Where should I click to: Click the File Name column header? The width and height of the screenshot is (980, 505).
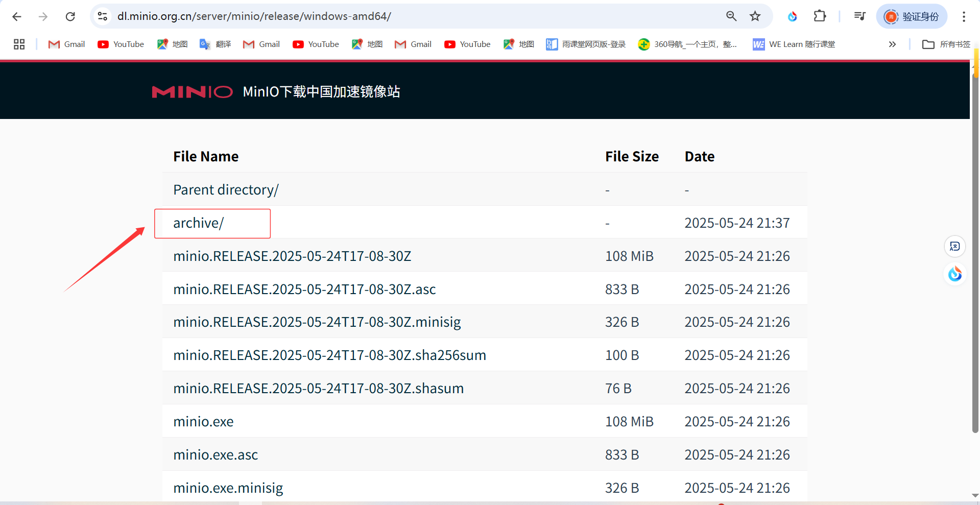pos(206,157)
